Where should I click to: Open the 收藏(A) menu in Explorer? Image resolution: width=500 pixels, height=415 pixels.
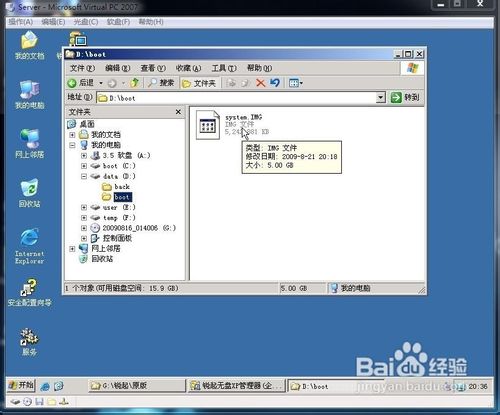tap(188, 68)
